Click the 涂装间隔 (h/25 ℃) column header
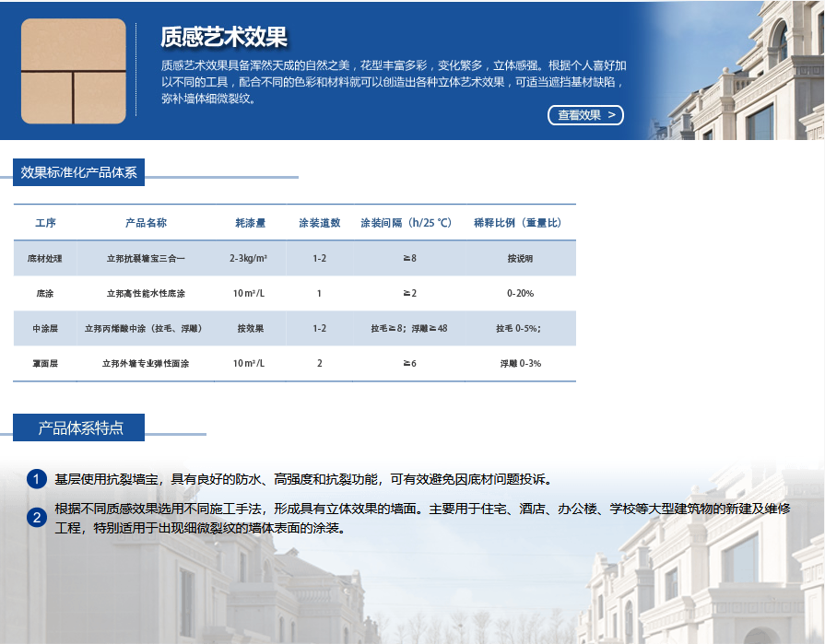 [x=406, y=223]
